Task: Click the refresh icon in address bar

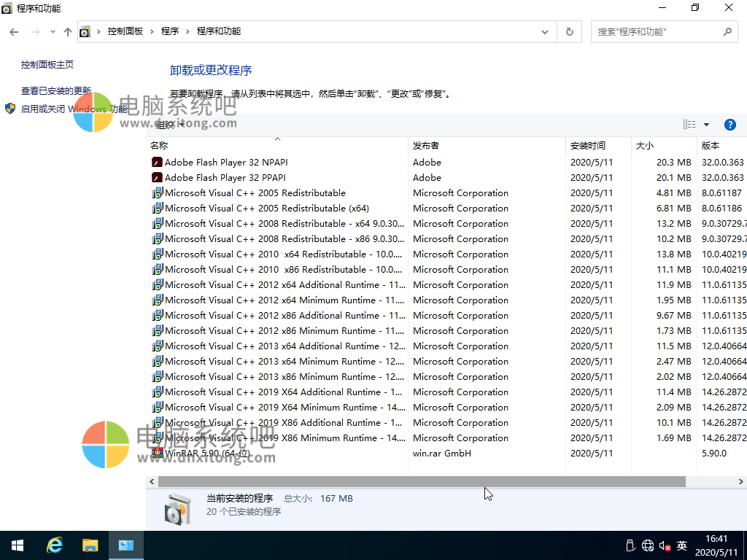Action: click(x=569, y=31)
